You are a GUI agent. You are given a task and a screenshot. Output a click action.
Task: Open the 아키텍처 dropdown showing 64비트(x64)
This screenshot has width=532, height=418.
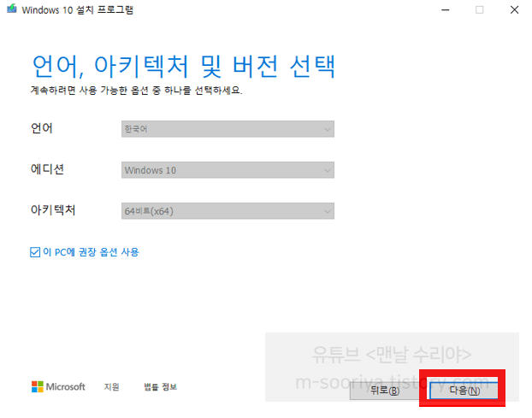click(228, 211)
